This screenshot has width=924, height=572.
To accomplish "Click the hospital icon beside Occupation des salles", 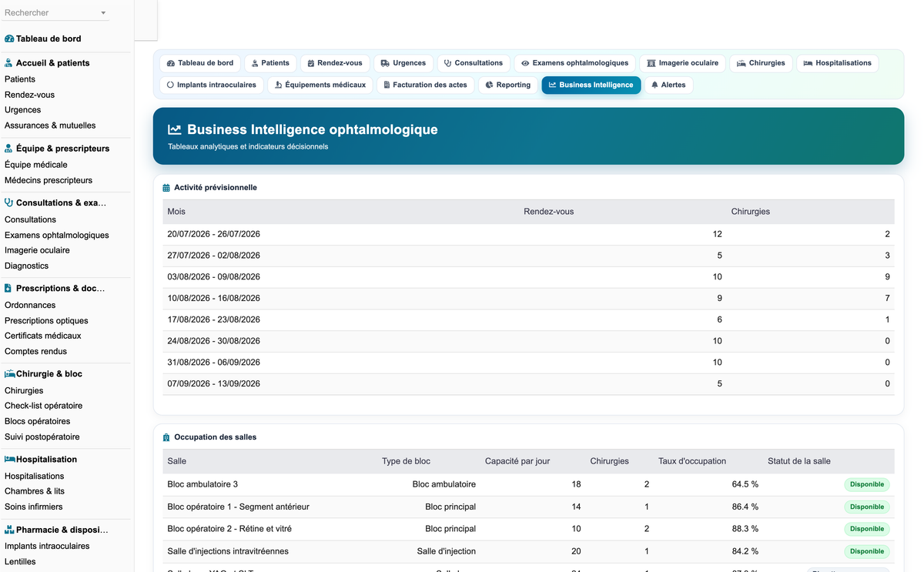I will coord(166,437).
